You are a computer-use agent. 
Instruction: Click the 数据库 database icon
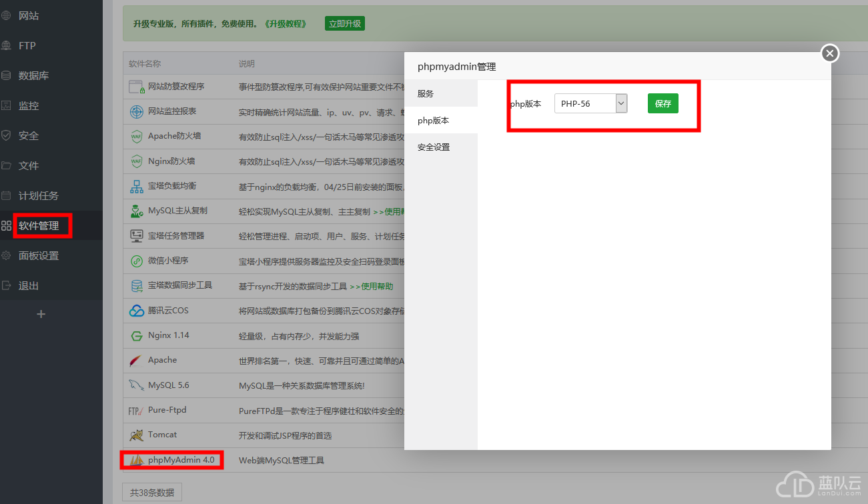point(6,75)
